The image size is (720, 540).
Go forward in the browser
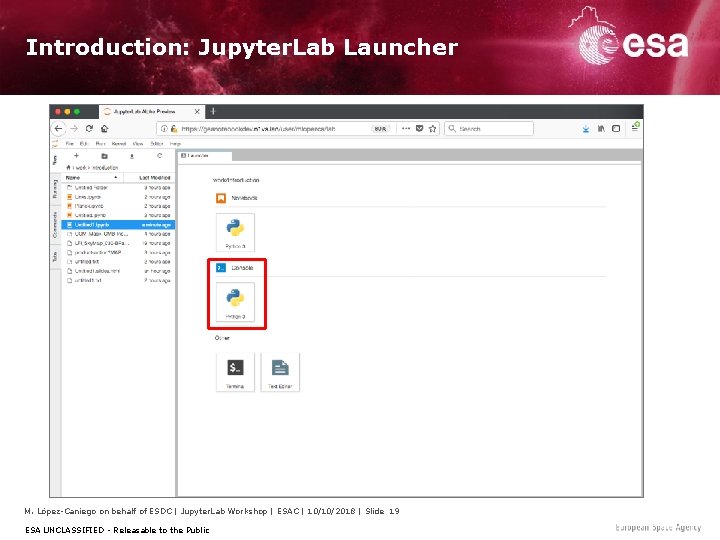coord(74,129)
